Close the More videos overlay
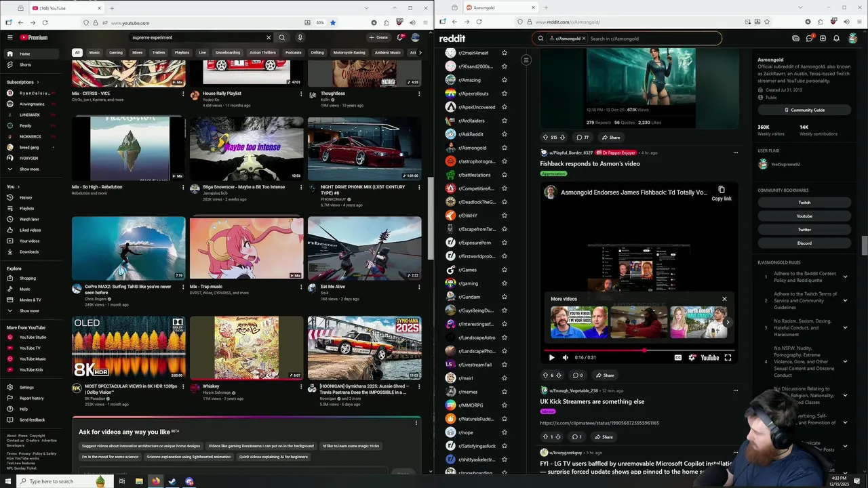This screenshot has height=488, width=868. click(x=724, y=299)
